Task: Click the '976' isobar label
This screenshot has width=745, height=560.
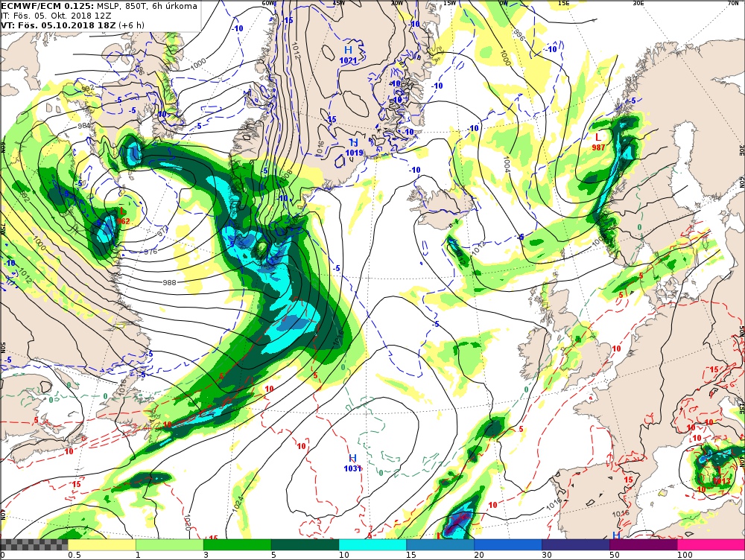Action: click(150, 251)
